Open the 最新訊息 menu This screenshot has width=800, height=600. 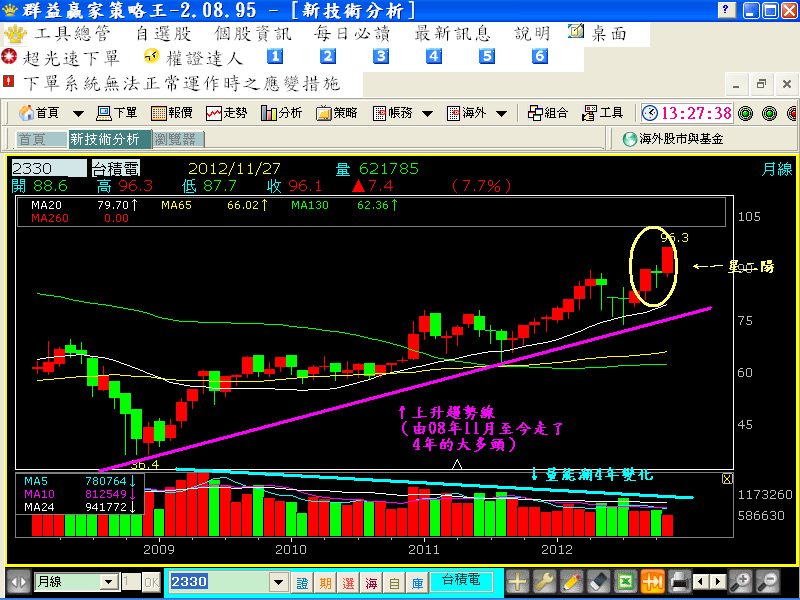452,34
